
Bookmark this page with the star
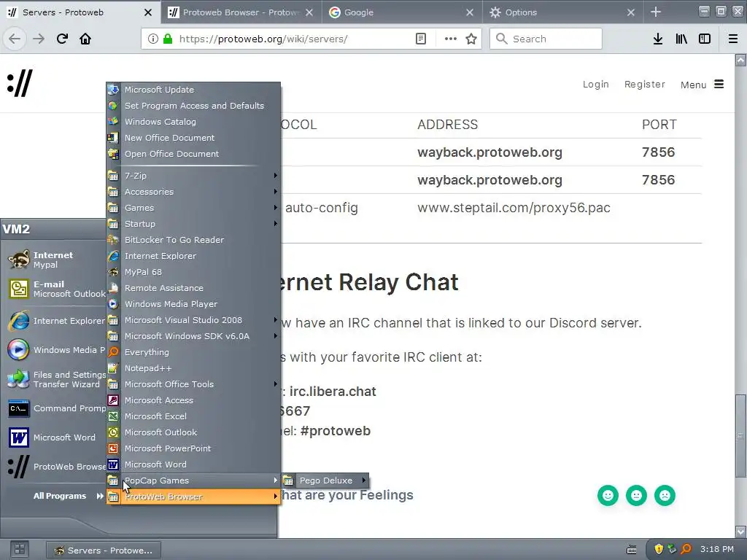point(471,39)
